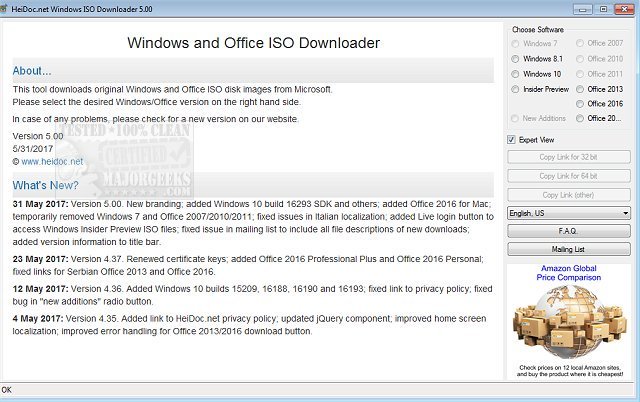The width and height of the screenshot is (640, 402).
Task: Click the '23 May 2017:' changelog entry
Action: 40,259
